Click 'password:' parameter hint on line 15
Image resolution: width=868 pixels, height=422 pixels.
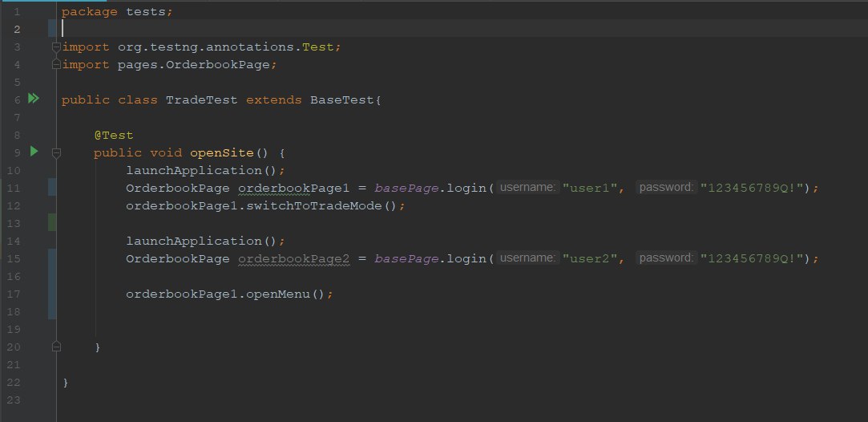click(667, 258)
